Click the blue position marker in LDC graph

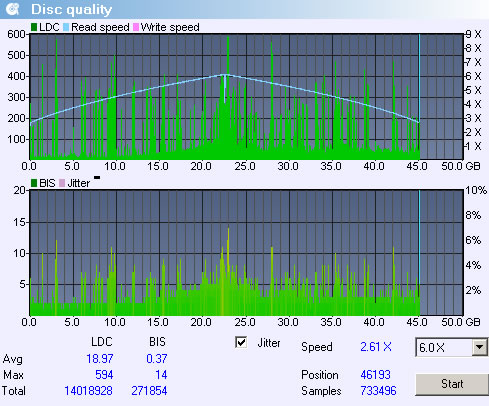pos(419,97)
